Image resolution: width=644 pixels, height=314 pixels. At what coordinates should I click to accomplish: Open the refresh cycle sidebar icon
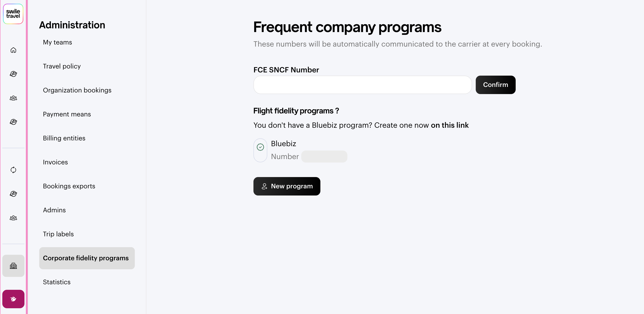coord(13,170)
